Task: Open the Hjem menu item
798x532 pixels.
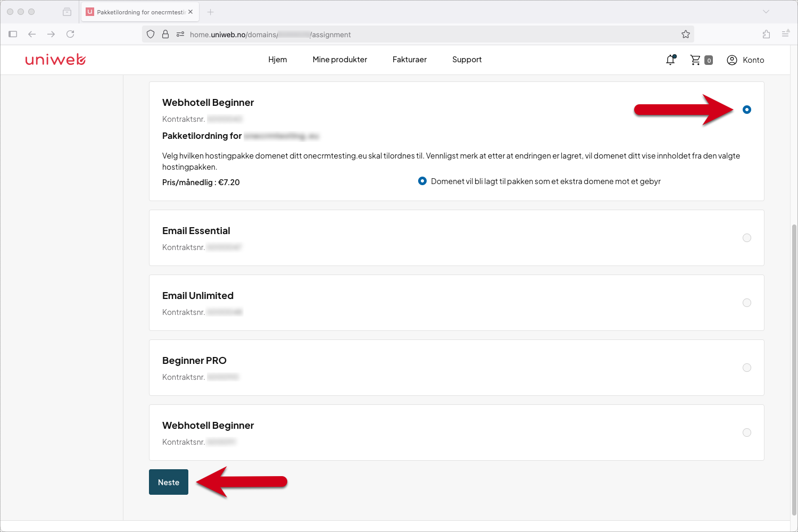Action: click(278, 60)
